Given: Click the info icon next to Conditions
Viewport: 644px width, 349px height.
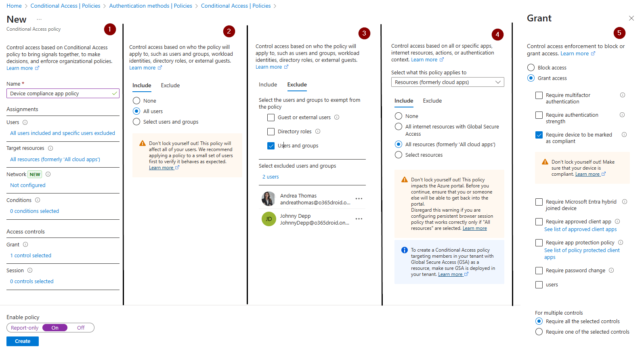Looking at the screenshot, I should [38, 200].
